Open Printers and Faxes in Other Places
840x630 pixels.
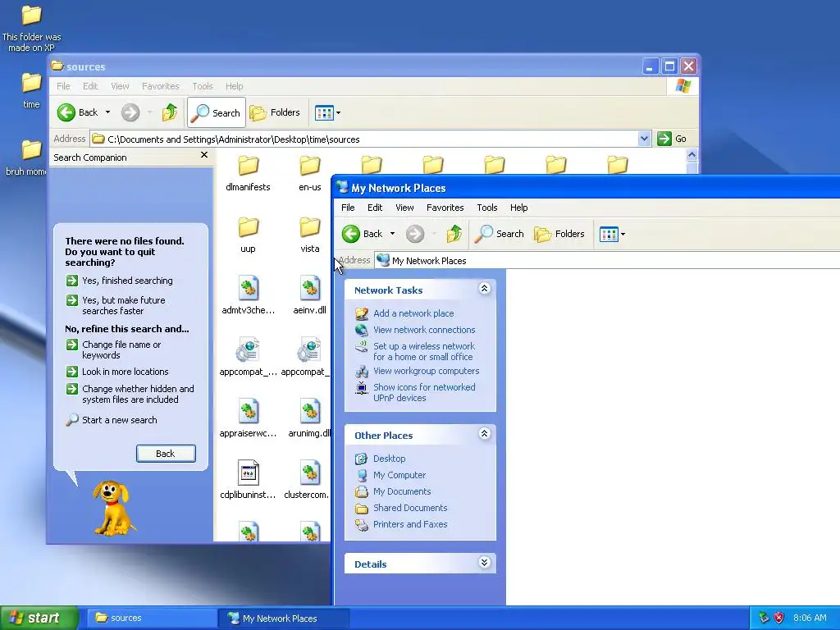[410, 524]
